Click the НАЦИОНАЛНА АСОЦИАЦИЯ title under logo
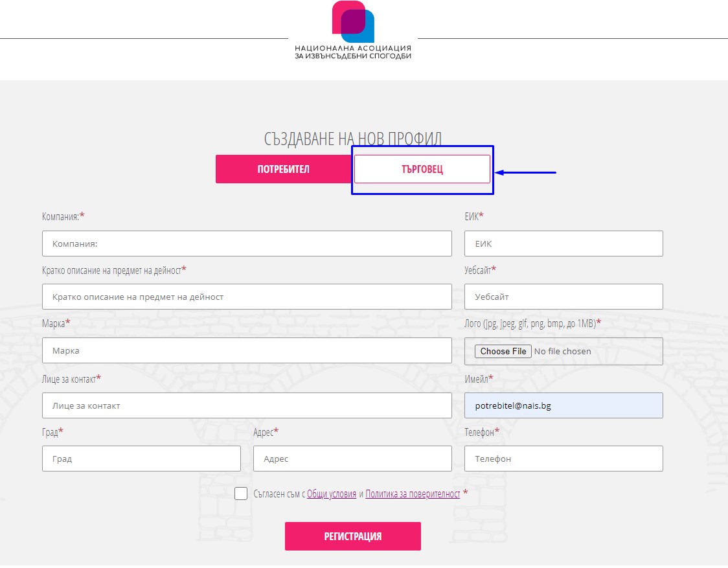728x568 pixels. coord(353,49)
